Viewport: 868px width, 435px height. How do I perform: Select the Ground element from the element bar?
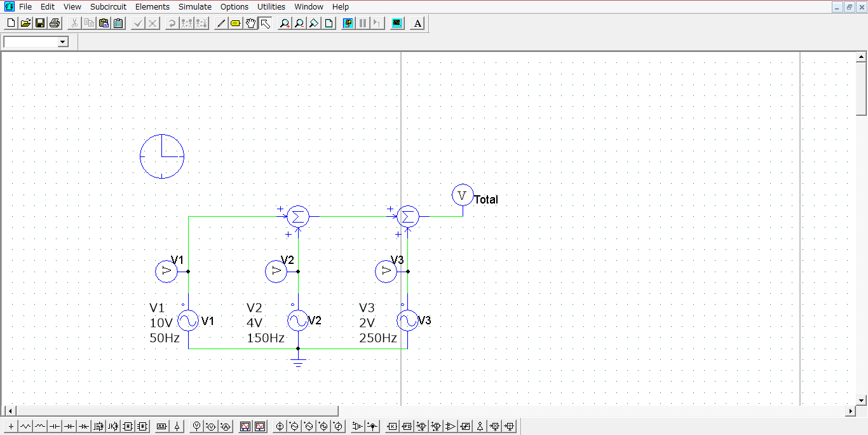pyautogui.click(x=10, y=426)
